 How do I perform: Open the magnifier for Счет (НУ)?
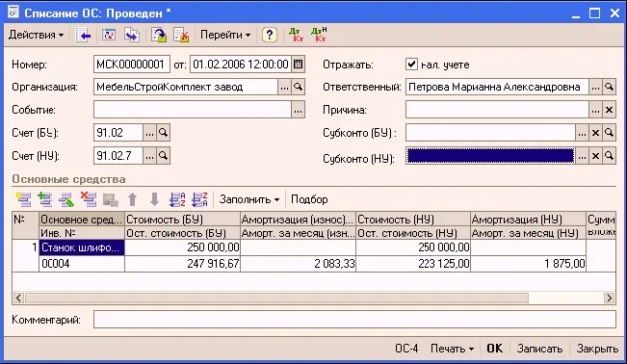(x=163, y=156)
